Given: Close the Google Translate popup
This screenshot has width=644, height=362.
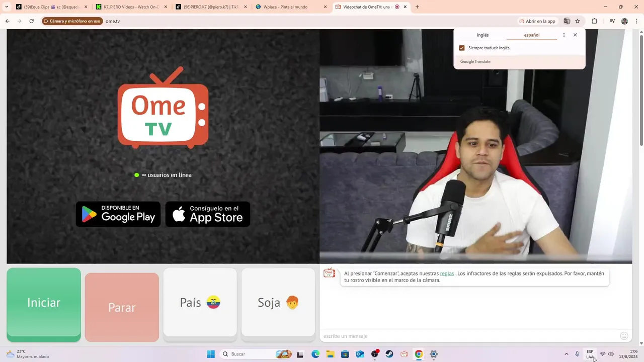Looking at the screenshot, I should pyautogui.click(x=575, y=35).
